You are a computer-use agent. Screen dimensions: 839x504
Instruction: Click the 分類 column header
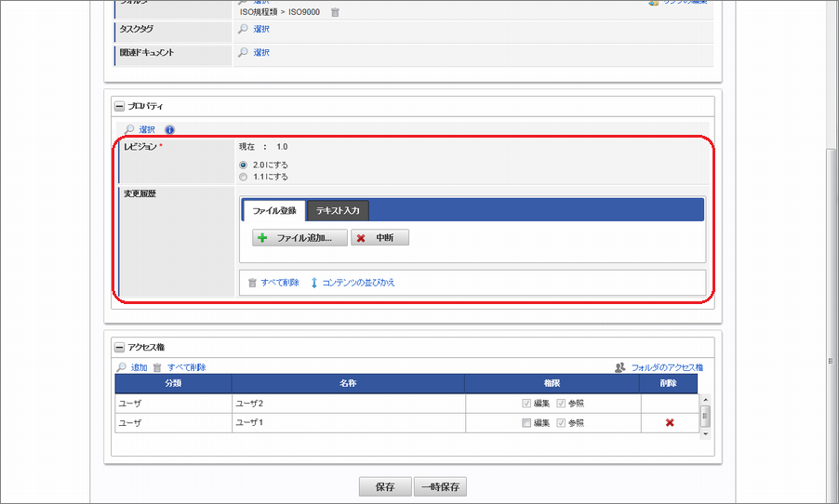(x=173, y=384)
